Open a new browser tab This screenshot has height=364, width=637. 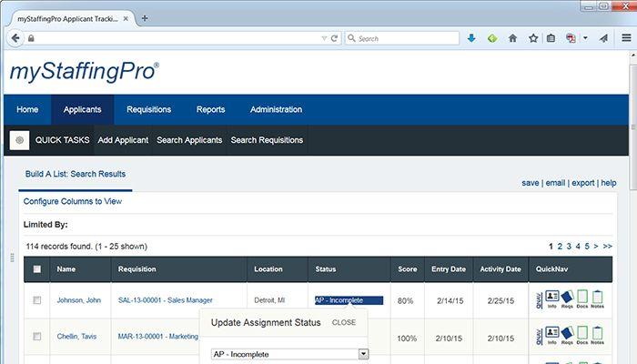point(145,18)
